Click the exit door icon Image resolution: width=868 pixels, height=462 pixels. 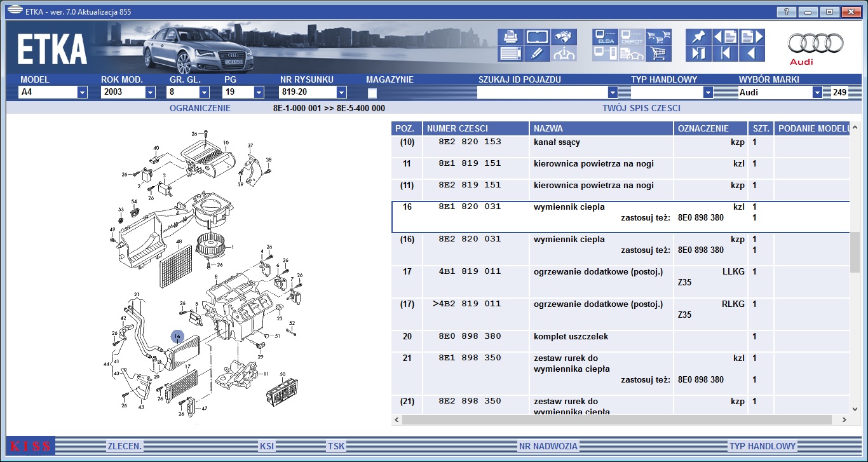tap(698, 53)
